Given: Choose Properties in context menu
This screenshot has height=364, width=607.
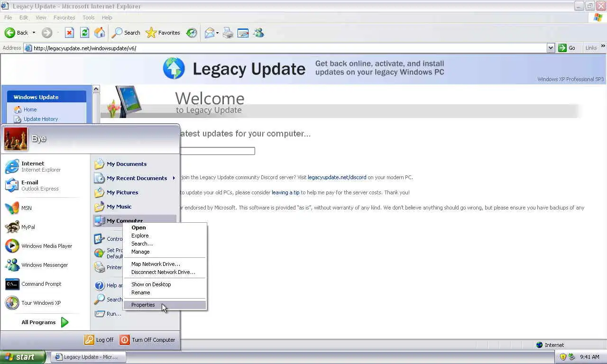Looking at the screenshot, I should click(165, 305).
